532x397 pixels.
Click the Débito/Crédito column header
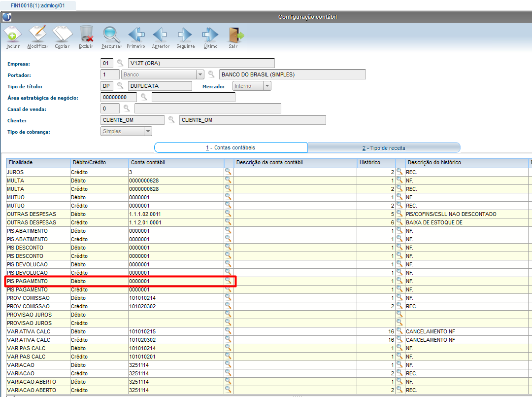click(99, 163)
